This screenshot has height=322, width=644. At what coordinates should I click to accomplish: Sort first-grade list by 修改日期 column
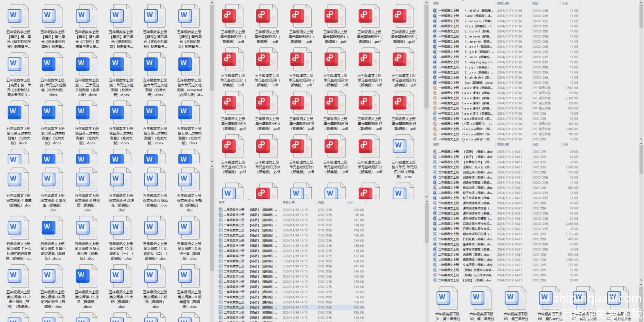pos(503,3)
